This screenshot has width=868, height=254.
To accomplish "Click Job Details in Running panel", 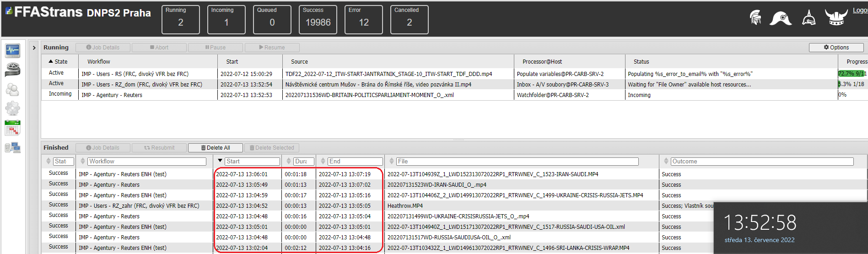I will (x=102, y=48).
